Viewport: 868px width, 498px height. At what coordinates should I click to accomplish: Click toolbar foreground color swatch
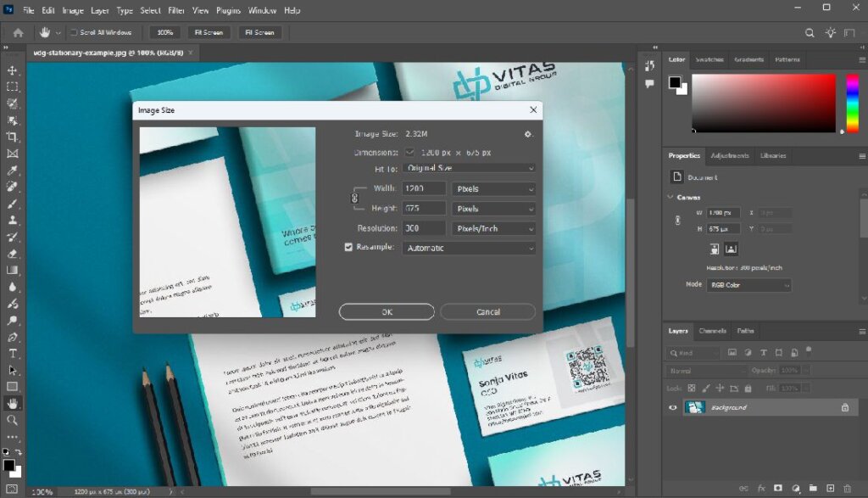(x=8, y=465)
